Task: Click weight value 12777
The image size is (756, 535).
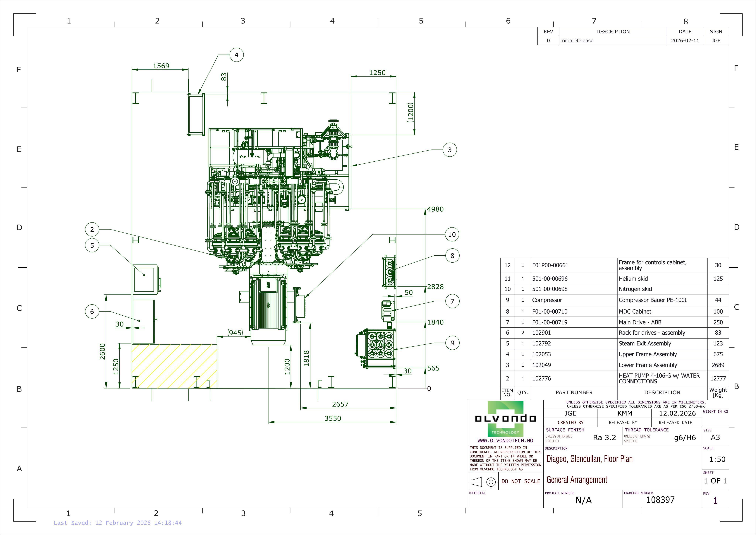Action: 718,379
